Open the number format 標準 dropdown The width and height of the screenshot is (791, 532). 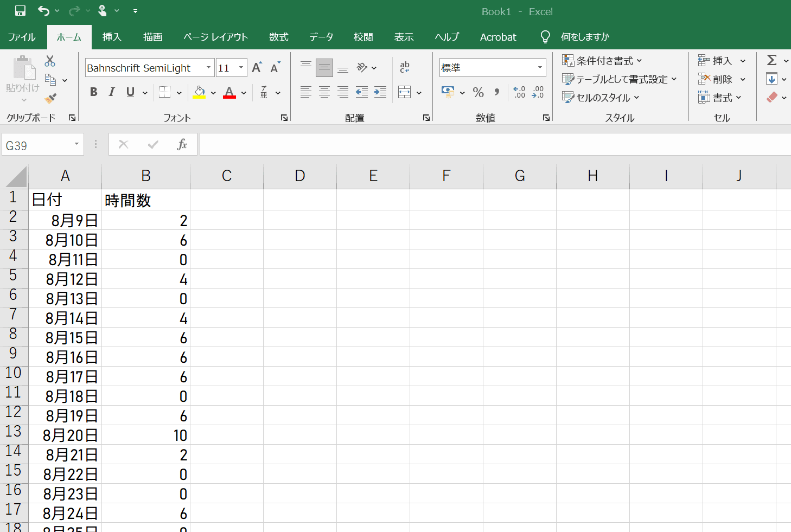540,68
